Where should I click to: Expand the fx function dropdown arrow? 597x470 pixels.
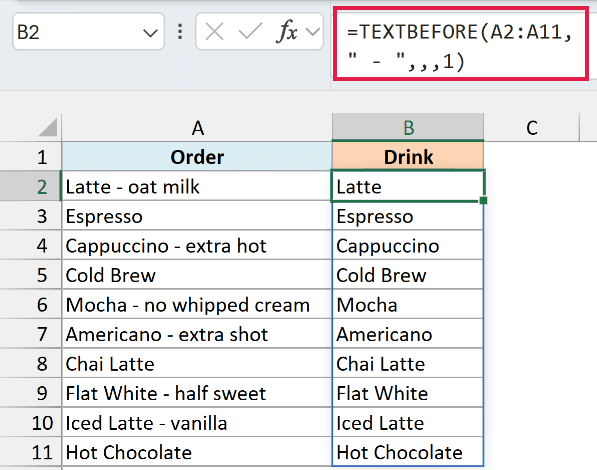[313, 32]
